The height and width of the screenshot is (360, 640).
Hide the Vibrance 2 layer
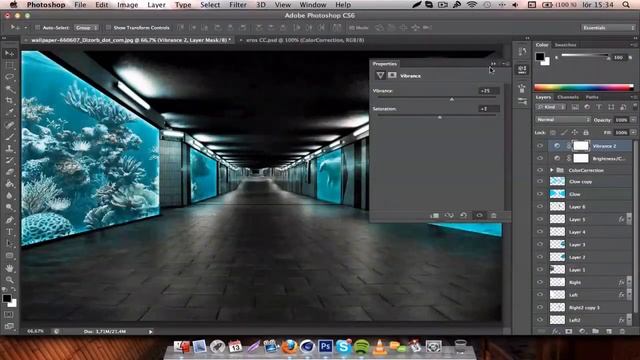click(540, 146)
